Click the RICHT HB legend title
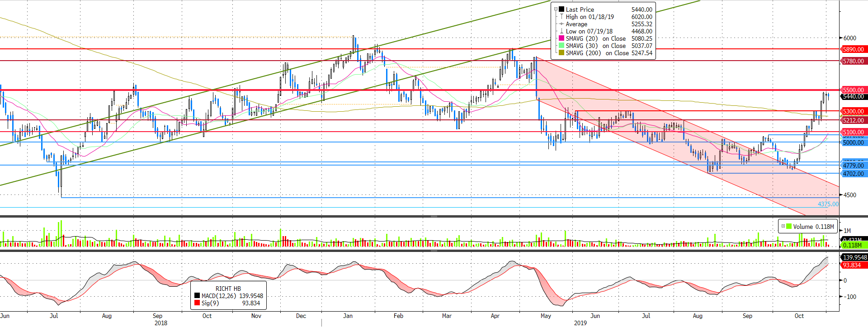Image resolution: width=868 pixels, height=327 pixels. click(x=228, y=289)
